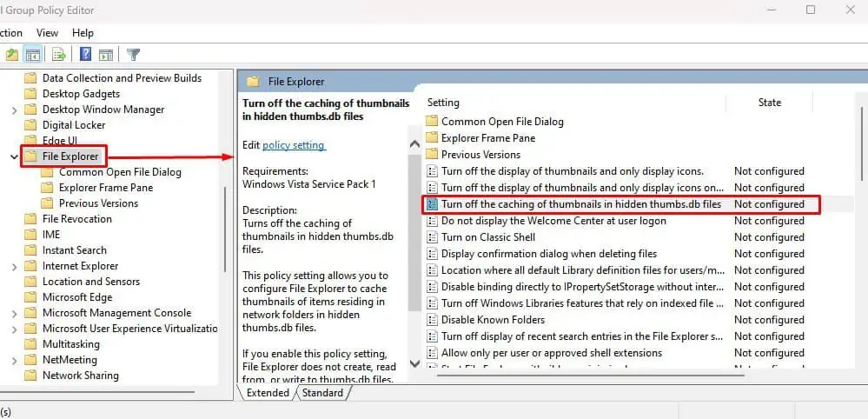Select the Explorer Frame Pane tree folder
This screenshot has width=868, height=419.
[105, 188]
